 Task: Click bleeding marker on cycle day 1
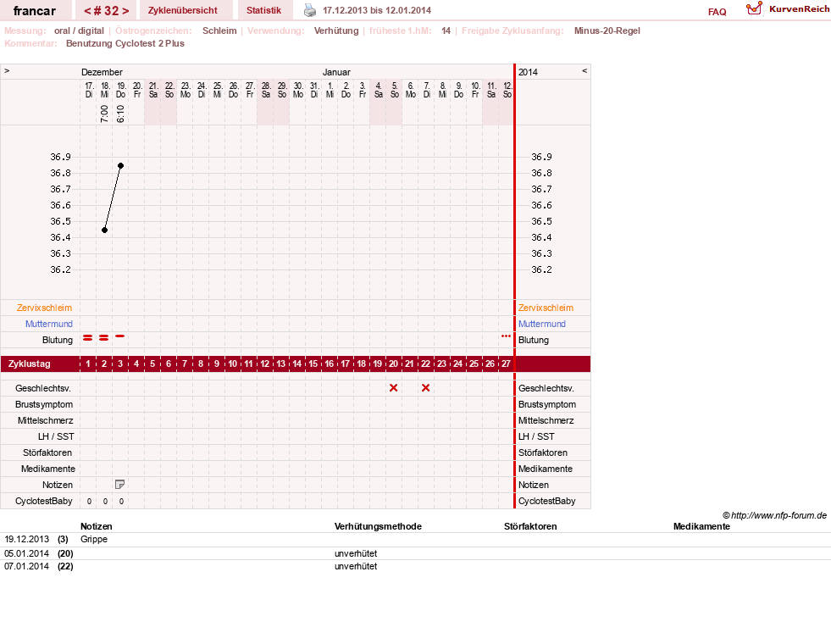pos(88,337)
